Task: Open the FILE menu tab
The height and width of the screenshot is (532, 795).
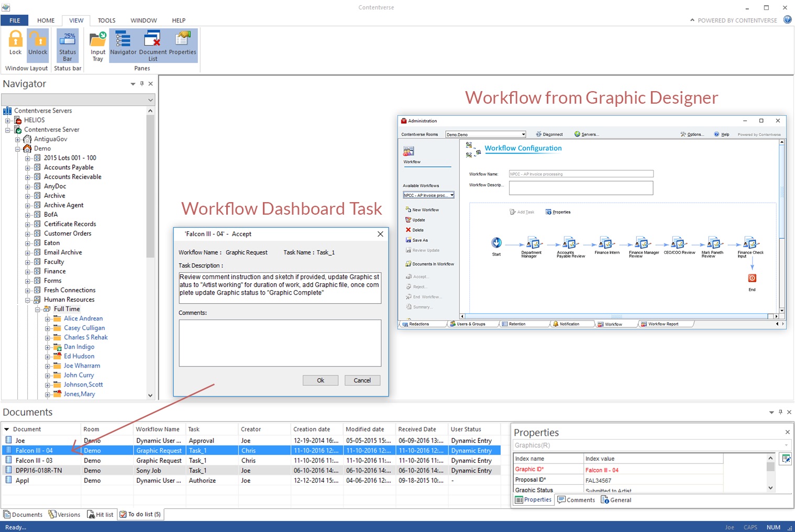Action: (15, 20)
